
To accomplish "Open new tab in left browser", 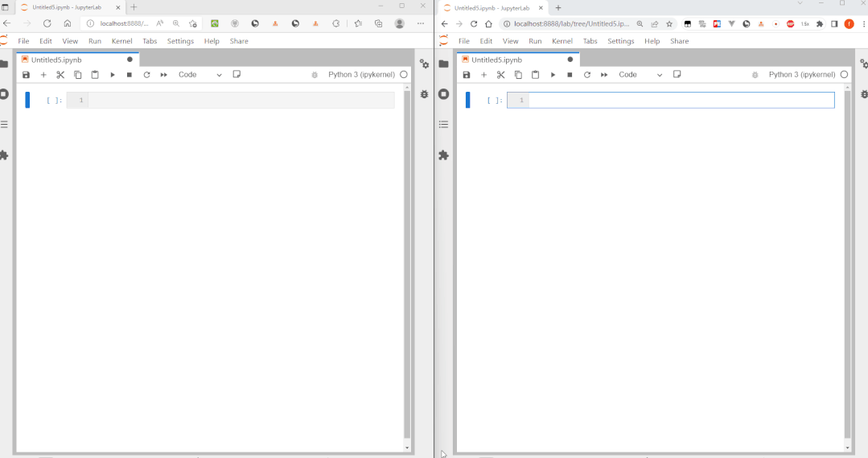I will click(134, 7).
